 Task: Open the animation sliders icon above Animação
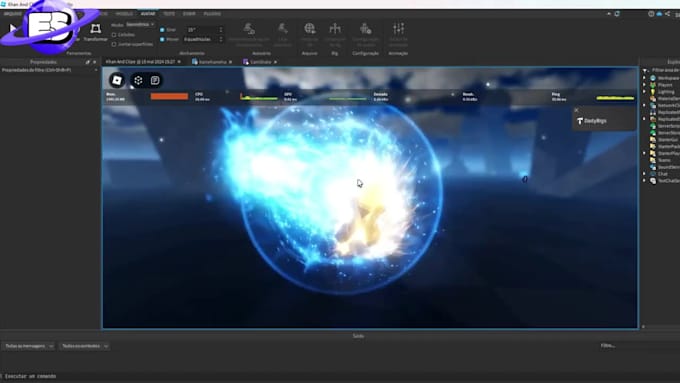click(x=398, y=29)
